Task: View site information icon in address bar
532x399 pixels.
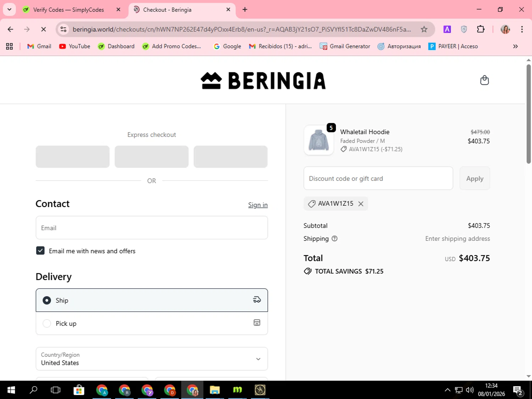Action: (63, 29)
